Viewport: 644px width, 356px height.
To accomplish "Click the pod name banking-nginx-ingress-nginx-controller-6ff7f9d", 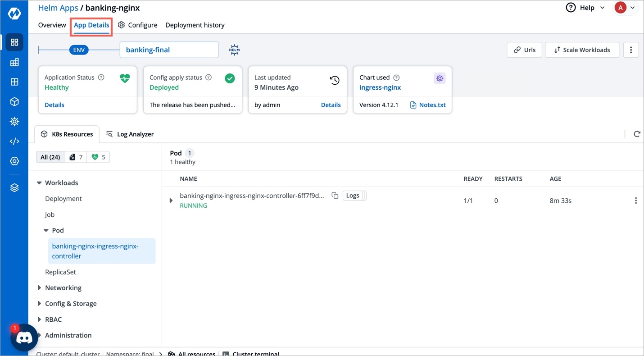I will pos(252,196).
